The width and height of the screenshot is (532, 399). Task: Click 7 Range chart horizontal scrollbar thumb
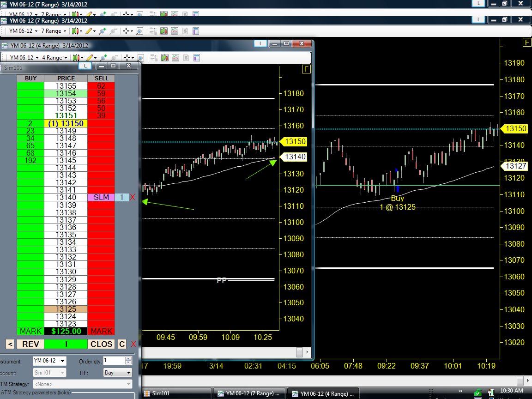click(520, 381)
